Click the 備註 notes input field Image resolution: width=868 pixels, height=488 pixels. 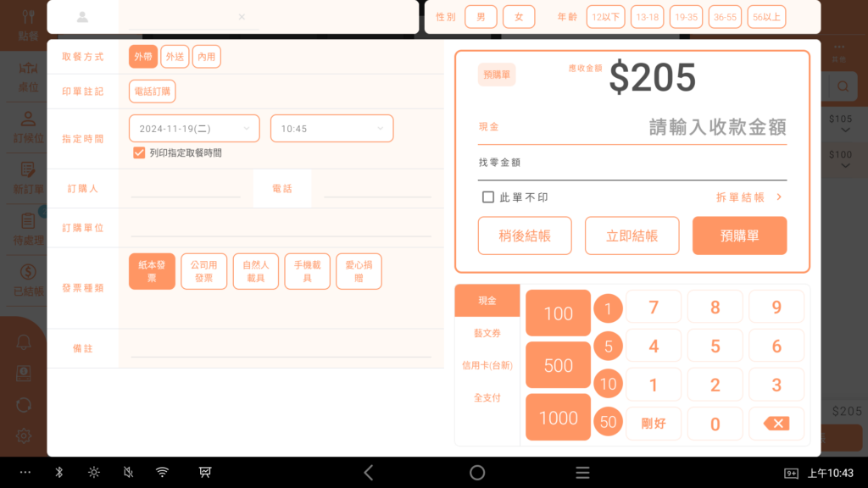(x=280, y=348)
